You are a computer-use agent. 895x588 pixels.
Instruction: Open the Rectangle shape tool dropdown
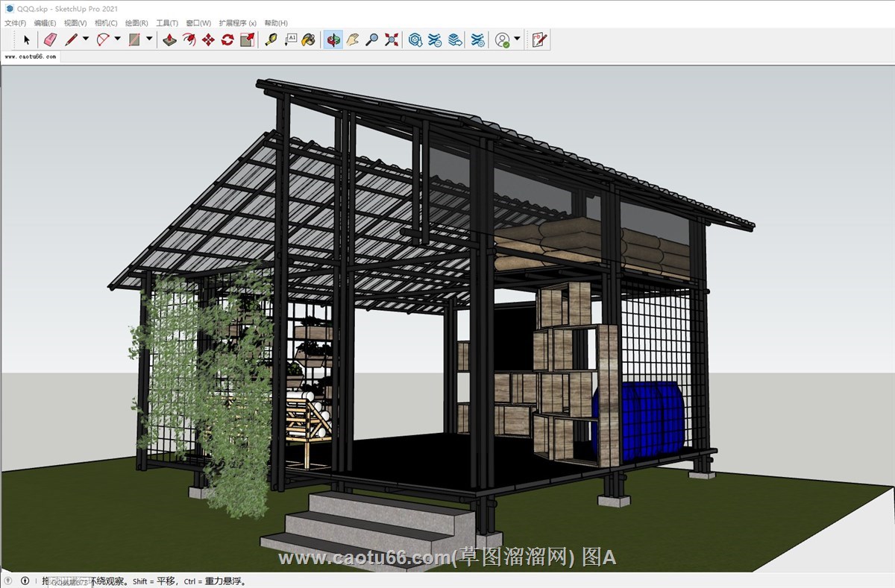click(149, 39)
